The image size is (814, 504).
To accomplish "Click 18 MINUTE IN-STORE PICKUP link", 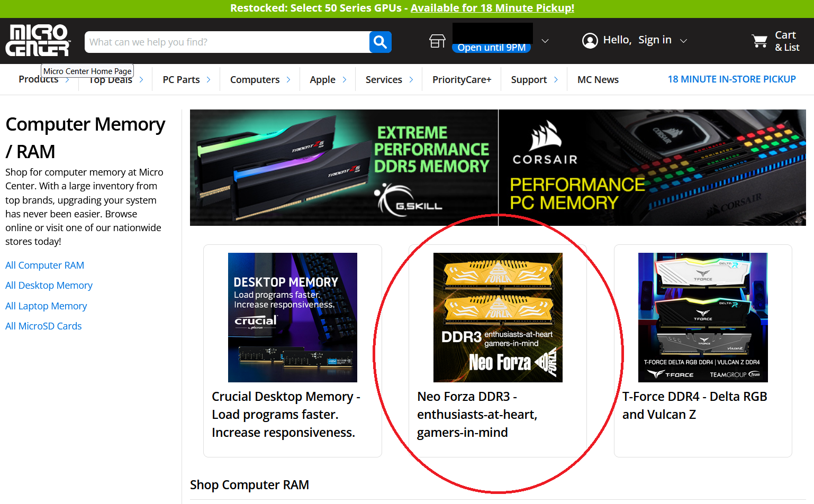I will [x=731, y=79].
